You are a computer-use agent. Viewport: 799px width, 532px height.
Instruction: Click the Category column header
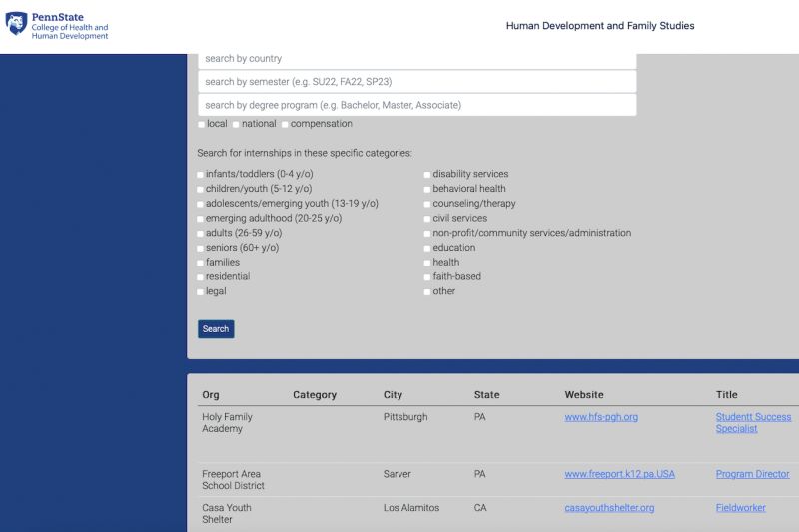tap(315, 395)
